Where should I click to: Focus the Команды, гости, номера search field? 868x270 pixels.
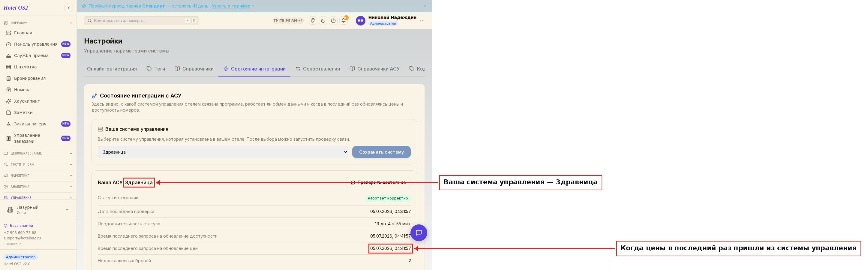(142, 21)
